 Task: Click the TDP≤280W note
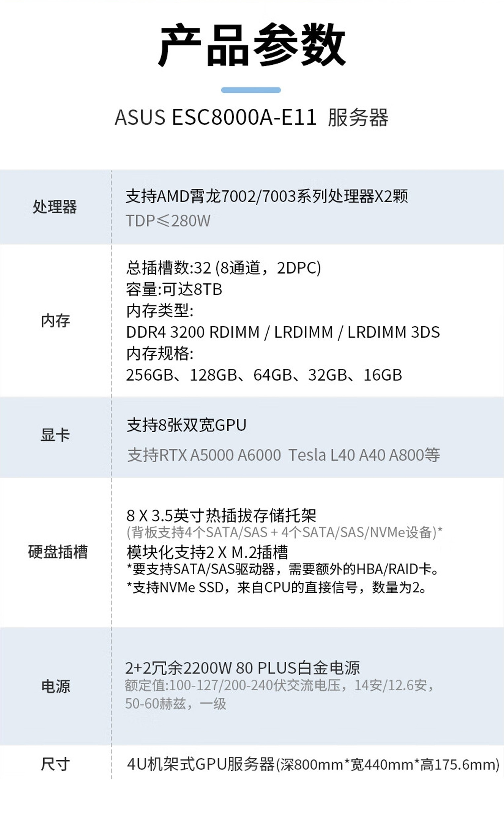coord(168,221)
